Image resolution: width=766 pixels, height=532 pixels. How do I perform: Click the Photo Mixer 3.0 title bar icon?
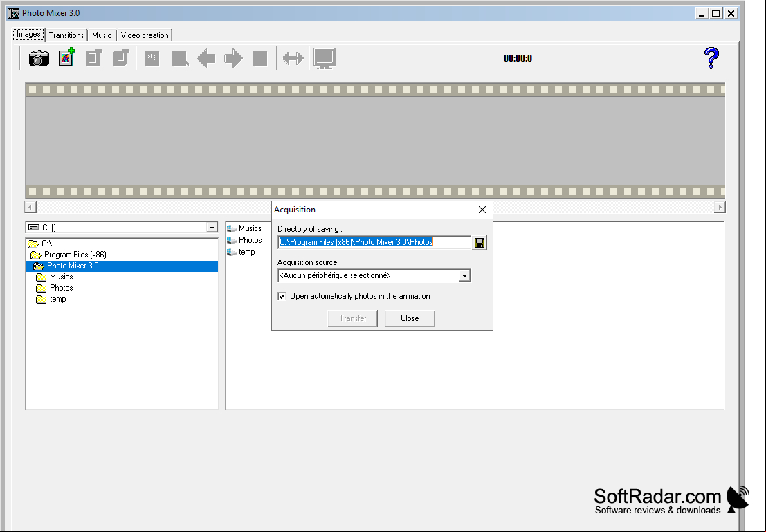click(x=14, y=13)
